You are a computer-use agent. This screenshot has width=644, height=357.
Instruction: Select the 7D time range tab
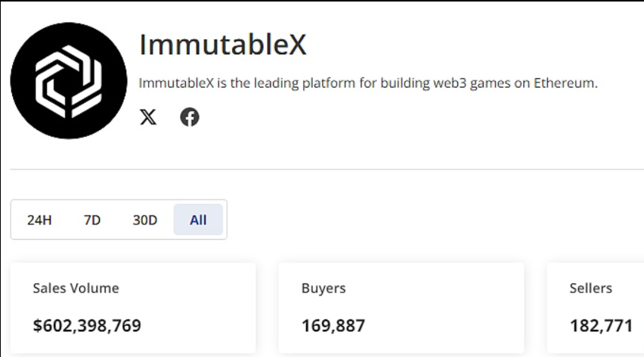click(92, 220)
